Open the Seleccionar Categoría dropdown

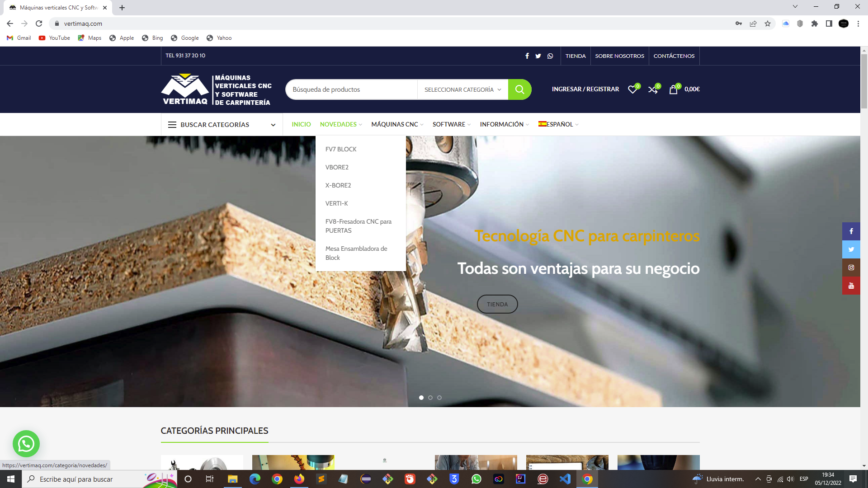tap(462, 89)
